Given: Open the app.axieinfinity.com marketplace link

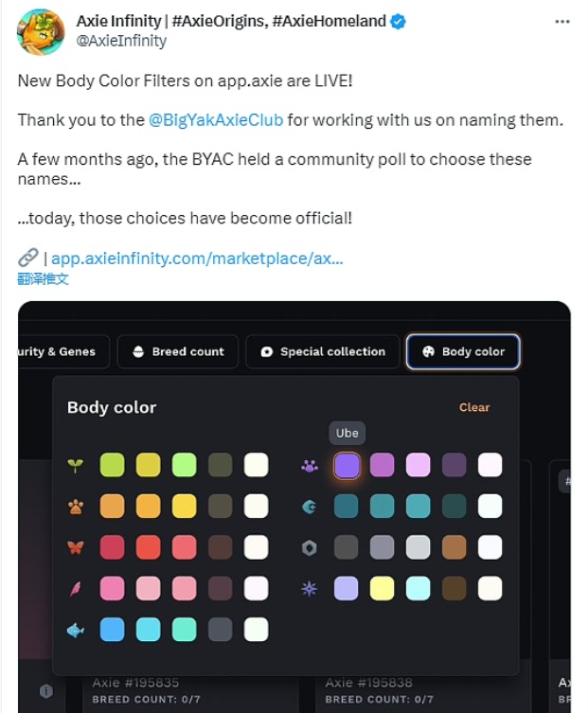Looking at the screenshot, I should pyautogui.click(x=197, y=258).
